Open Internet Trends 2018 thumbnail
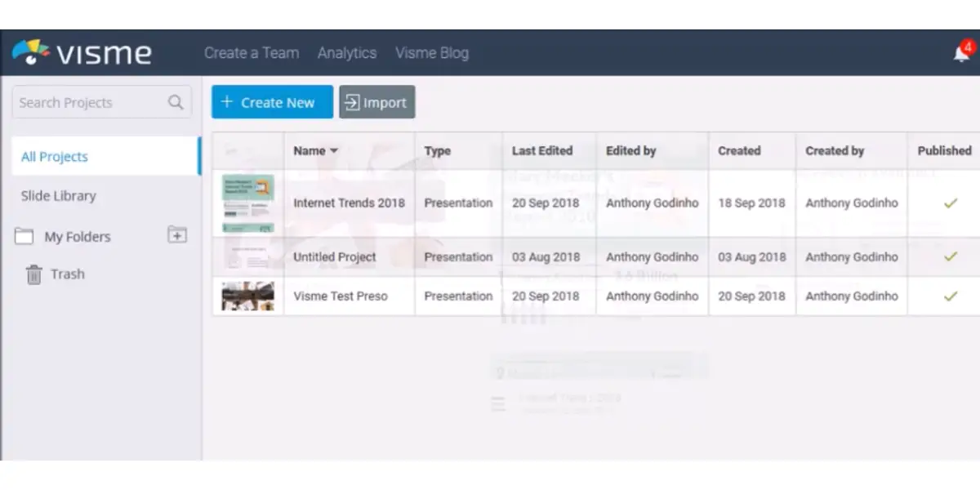The image size is (980, 490). click(x=247, y=203)
